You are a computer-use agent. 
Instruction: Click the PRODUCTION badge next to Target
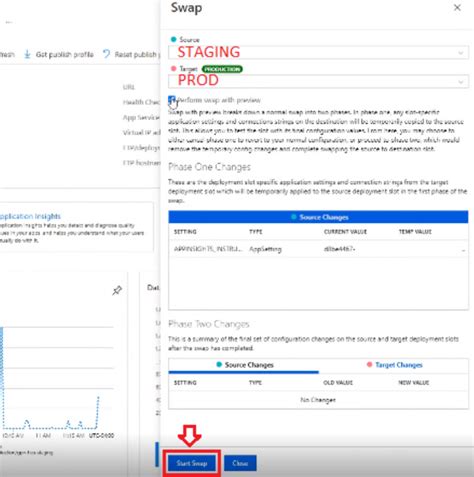222,69
